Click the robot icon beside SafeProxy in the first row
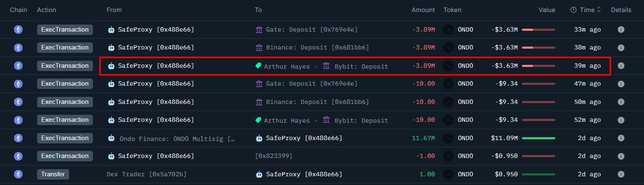 pyautogui.click(x=111, y=30)
